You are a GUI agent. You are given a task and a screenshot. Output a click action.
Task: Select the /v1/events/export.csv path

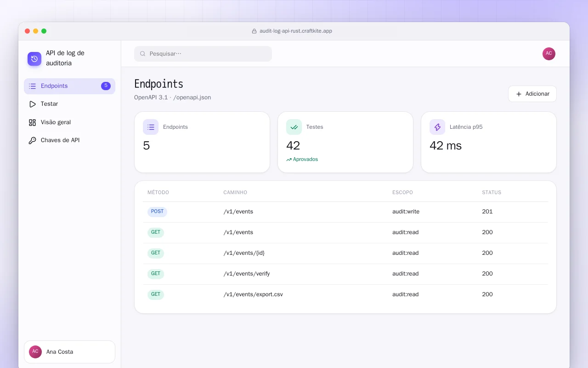253,294
